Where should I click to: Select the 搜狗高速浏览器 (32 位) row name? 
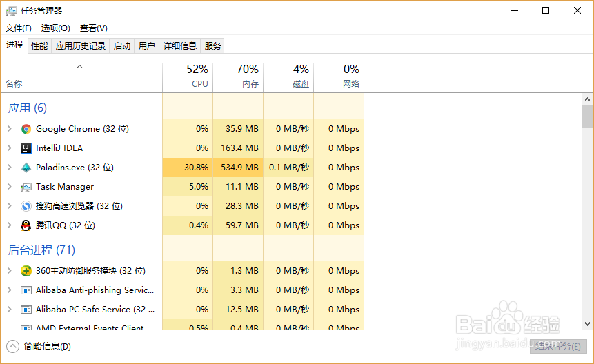click(79, 206)
